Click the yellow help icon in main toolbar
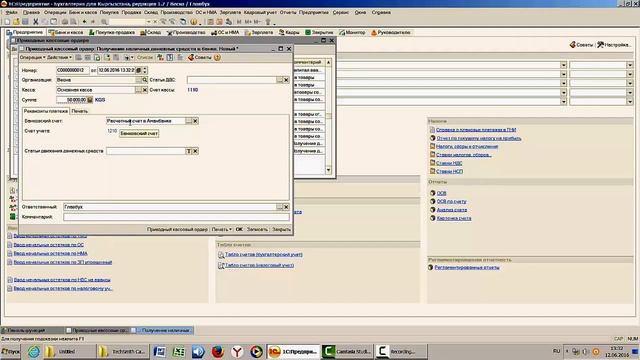The height and width of the screenshot is (360, 640). pyautogui.click(x=194, y=22)
